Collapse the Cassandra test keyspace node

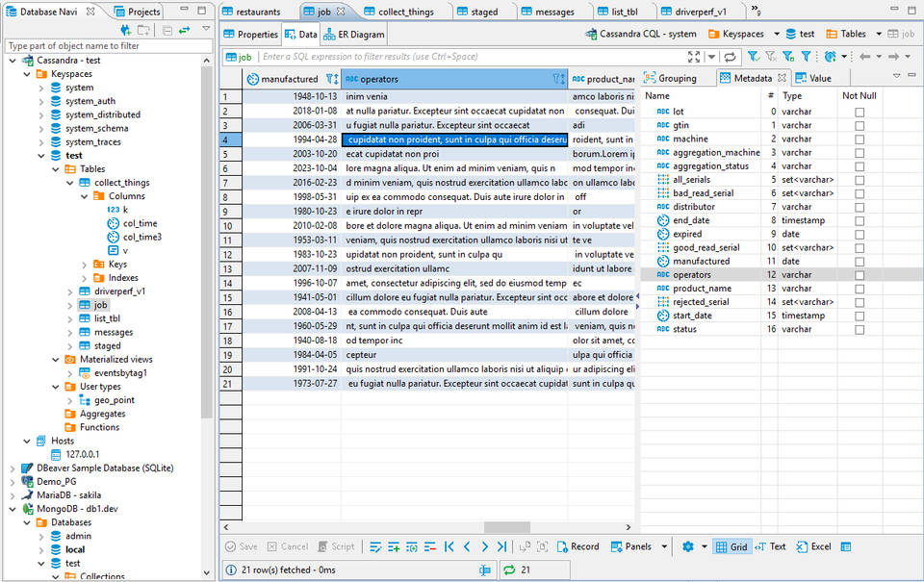[41, 155]
